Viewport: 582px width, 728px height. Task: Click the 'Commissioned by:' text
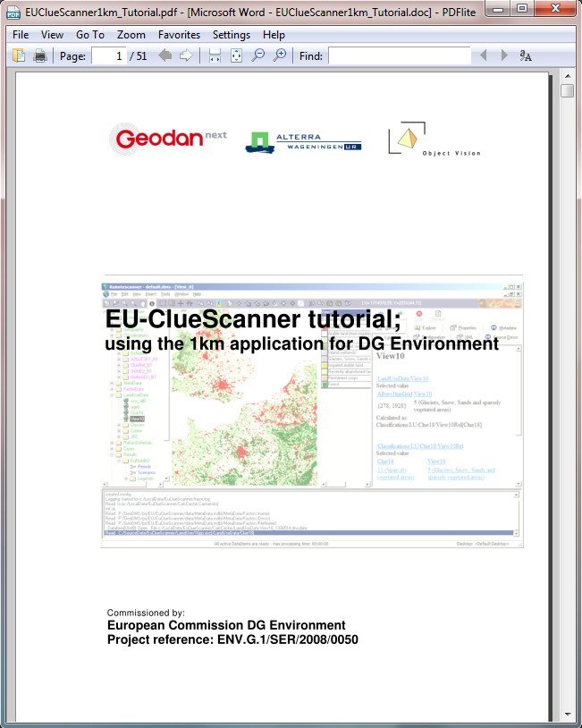coord(146,613)
